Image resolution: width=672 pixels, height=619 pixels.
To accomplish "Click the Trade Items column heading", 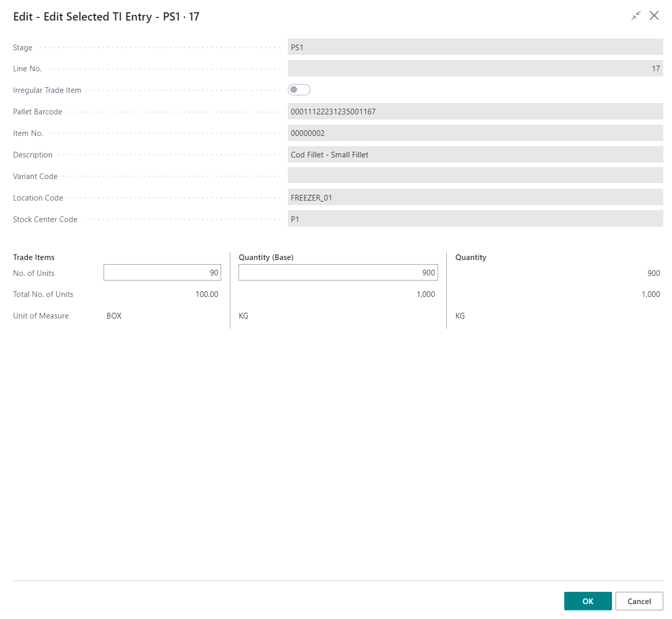I will pyautogui.click(x=34, y=257).
